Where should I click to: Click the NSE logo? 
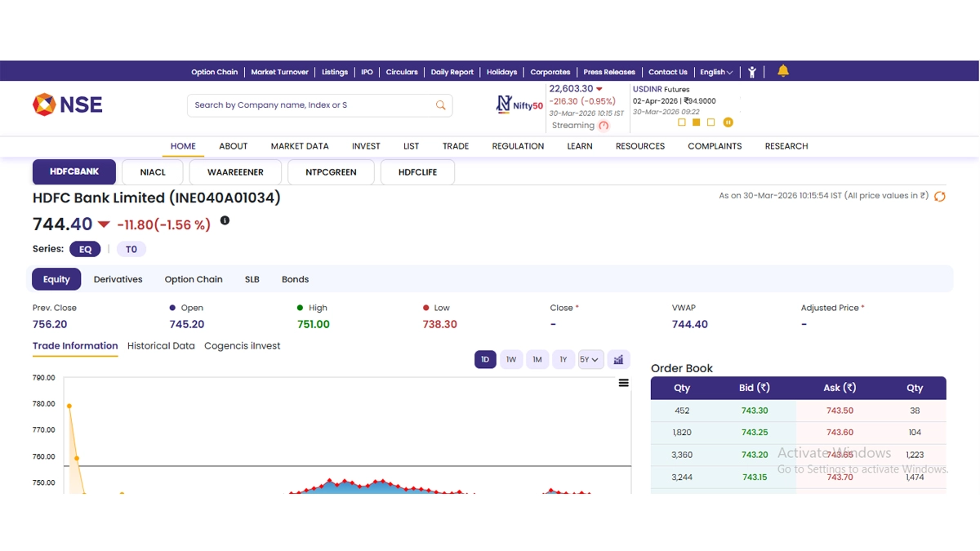(x=67, y=104)
